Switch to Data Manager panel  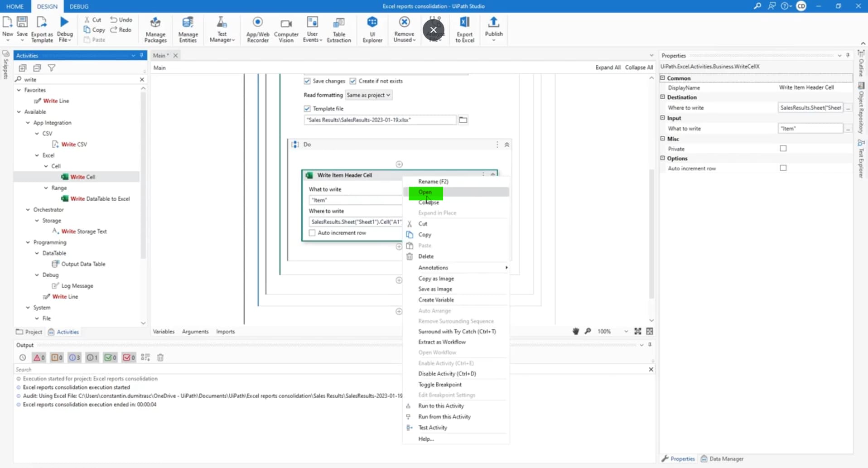coord(722,459)
